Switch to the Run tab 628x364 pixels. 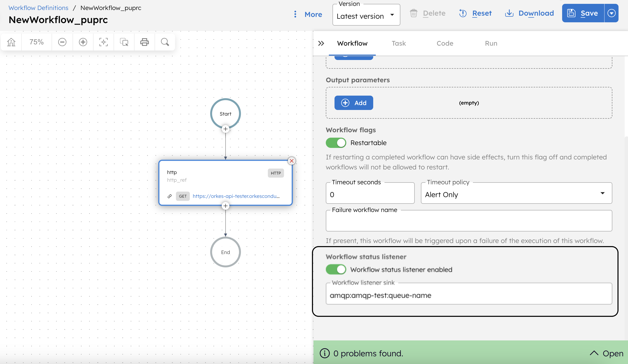point(491,43)
